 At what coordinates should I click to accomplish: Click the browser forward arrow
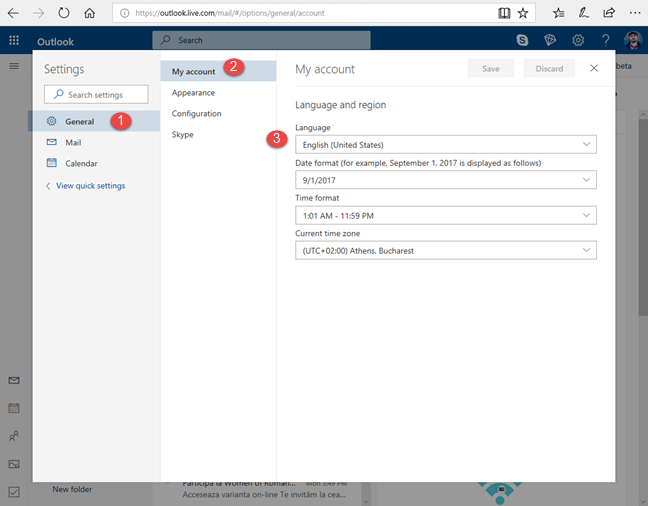pyautogui.click(x=38, y=13)
